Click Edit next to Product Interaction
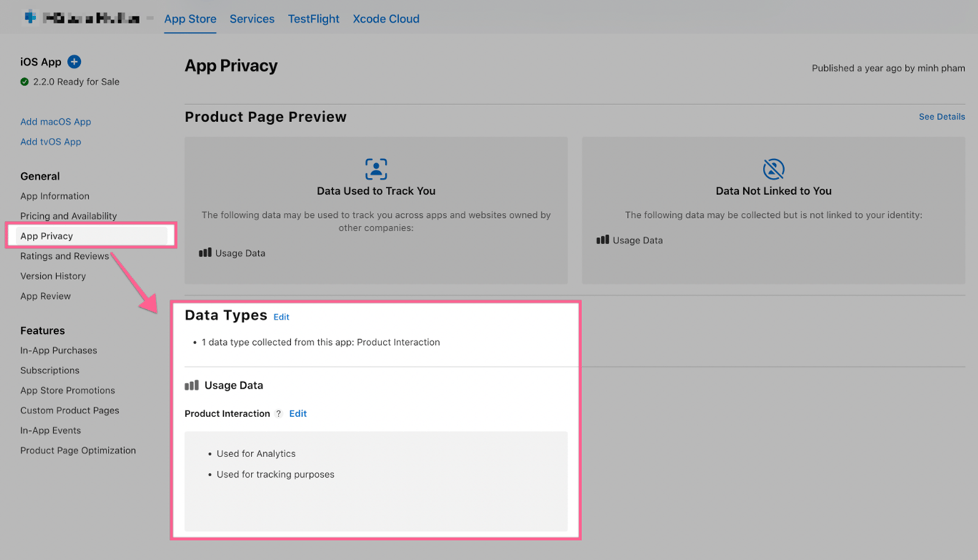 [298, 413]
